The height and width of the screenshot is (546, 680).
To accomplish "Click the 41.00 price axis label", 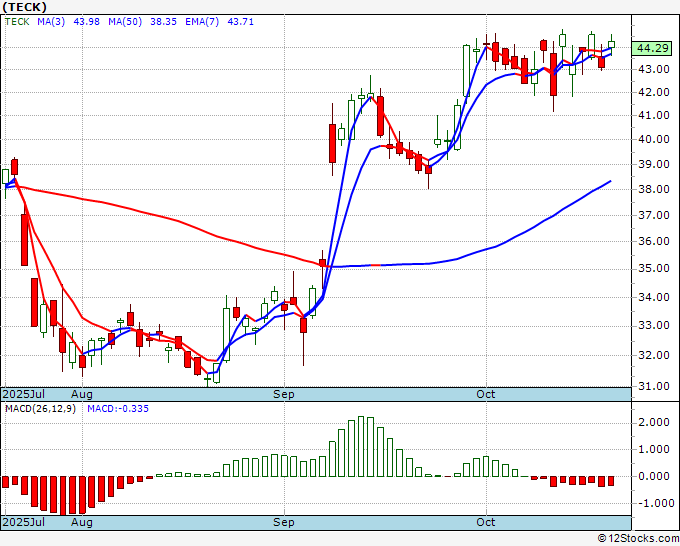I will (x=654, y=115).
